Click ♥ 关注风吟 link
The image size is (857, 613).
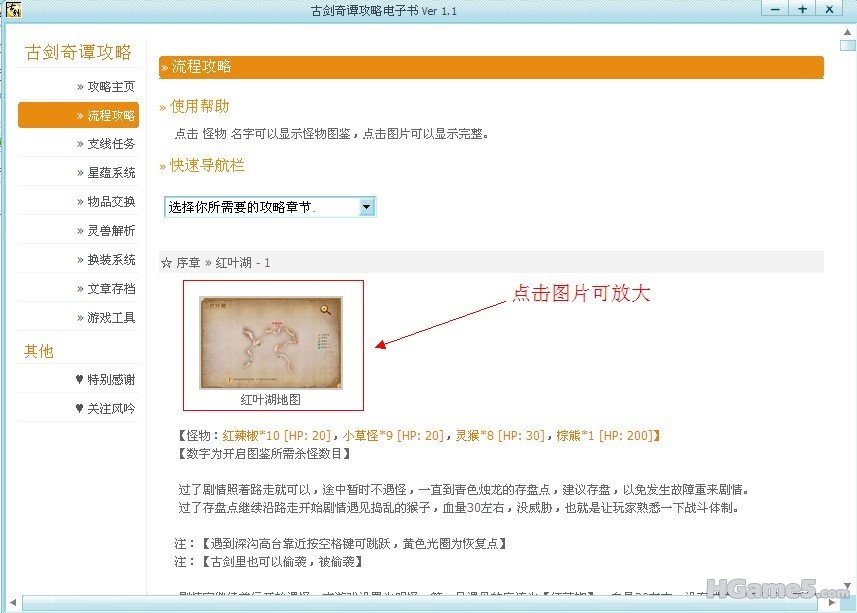(105, 409)
